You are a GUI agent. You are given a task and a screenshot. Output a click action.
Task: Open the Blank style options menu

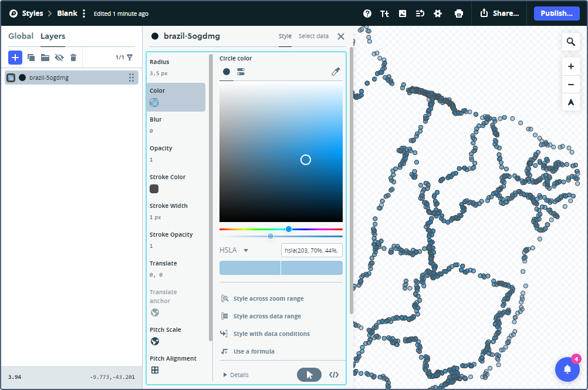tap(84, 14)
